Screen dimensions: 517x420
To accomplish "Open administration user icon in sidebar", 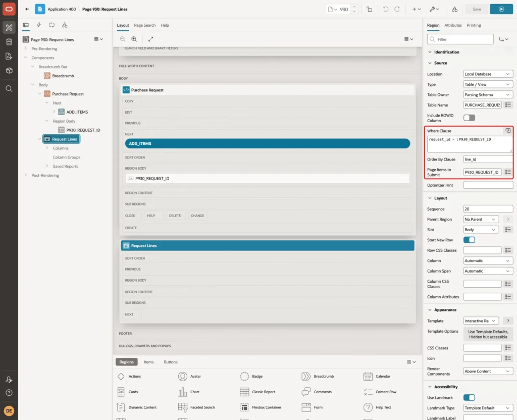I will click(9, 380).
